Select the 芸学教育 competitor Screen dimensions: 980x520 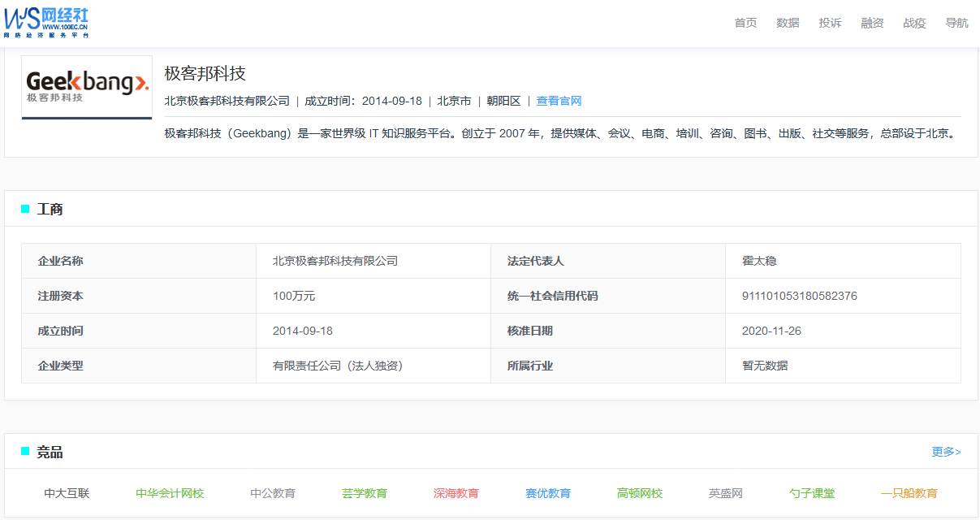(365, 493)
